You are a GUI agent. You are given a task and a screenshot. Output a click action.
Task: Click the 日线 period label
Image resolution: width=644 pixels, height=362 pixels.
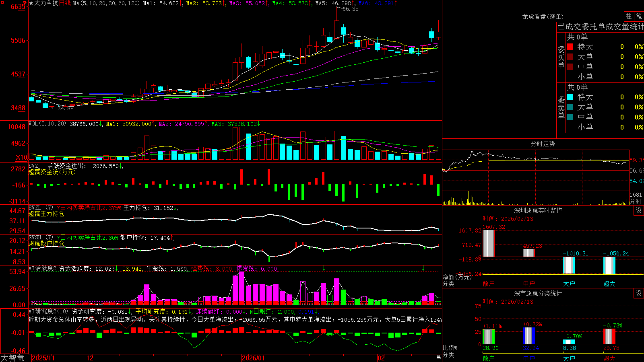tap(65, 3)
